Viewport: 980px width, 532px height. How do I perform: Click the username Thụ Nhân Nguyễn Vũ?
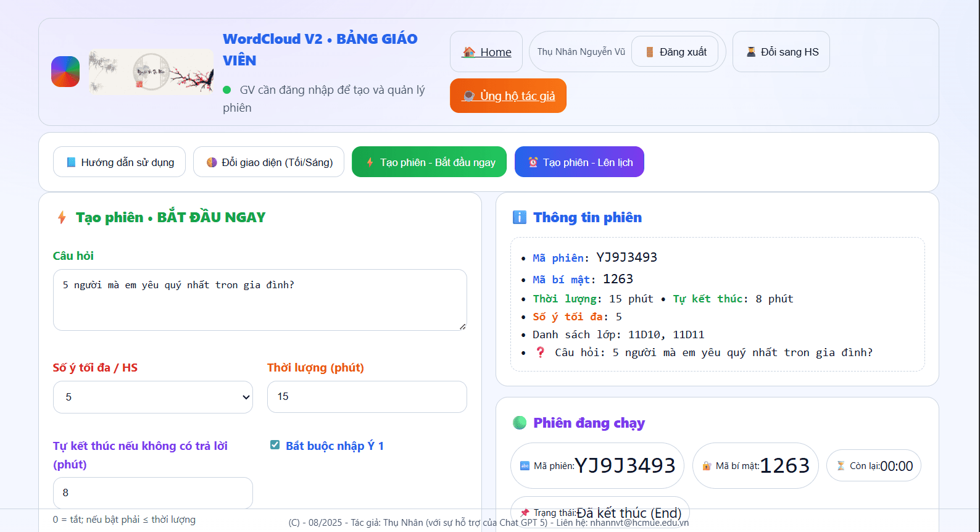point(581,52)
